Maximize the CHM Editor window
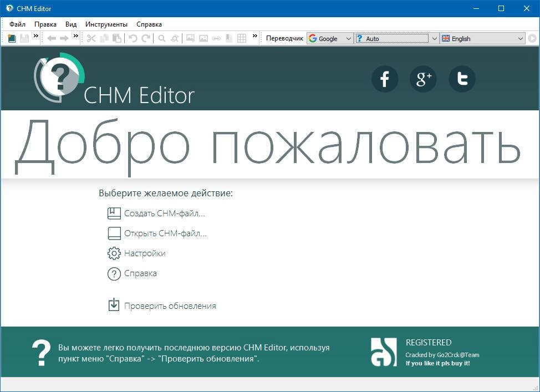 [501, 9]
